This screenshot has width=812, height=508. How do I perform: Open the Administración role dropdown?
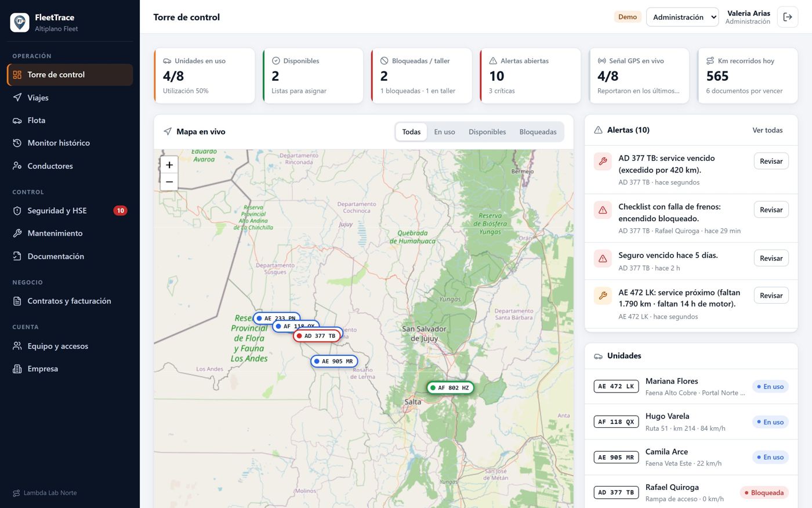tap(682, 17)
